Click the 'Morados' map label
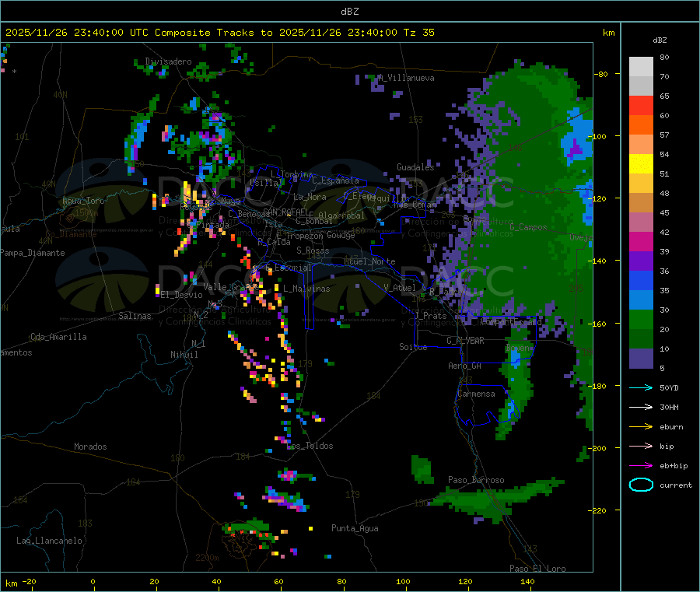Image resolution: width=700 pixels, height=592 pixels. point(90,447)
